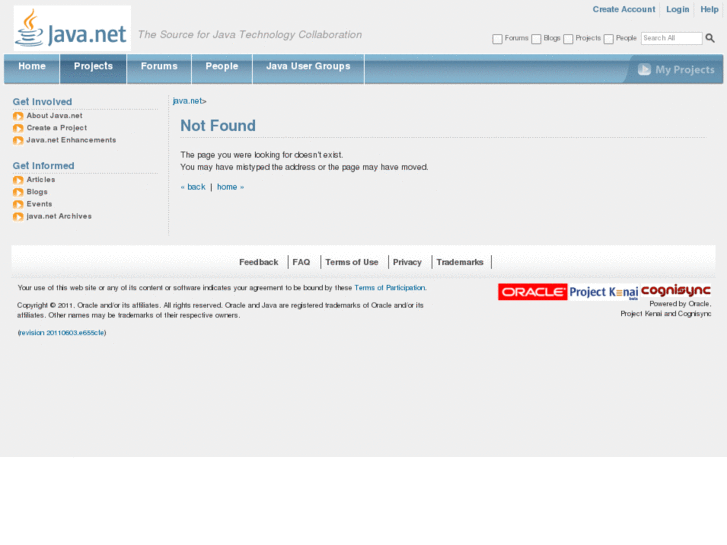Open Java.net Enhancements link
The image size is (727, 545).
[71, 140]
